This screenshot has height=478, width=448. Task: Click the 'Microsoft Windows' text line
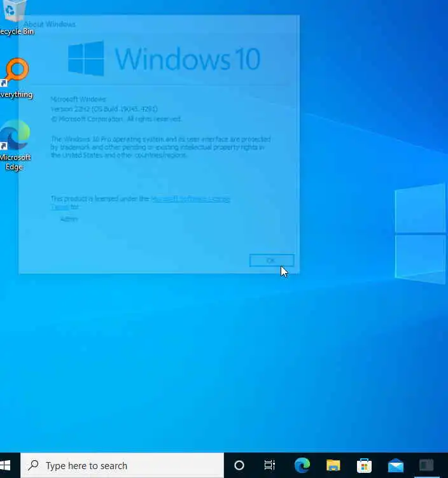(x=78, y=99)
